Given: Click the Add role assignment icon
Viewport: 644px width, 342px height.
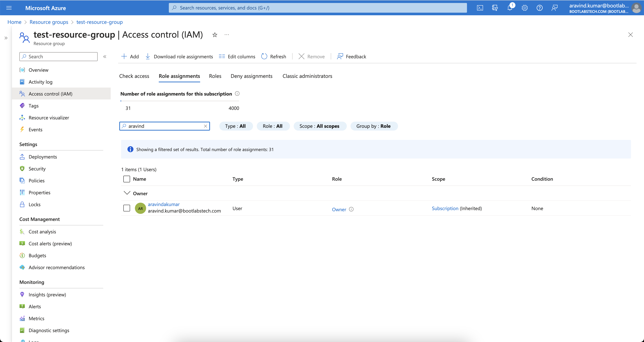Looking at the screenshot, I should click(x=130, y=56).
